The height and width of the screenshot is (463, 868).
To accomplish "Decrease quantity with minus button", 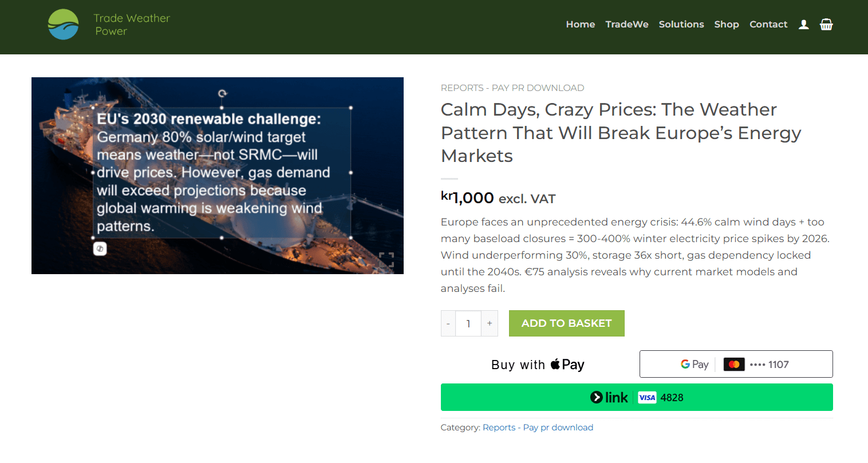I will pyautogui.click(x=448, y=323).
